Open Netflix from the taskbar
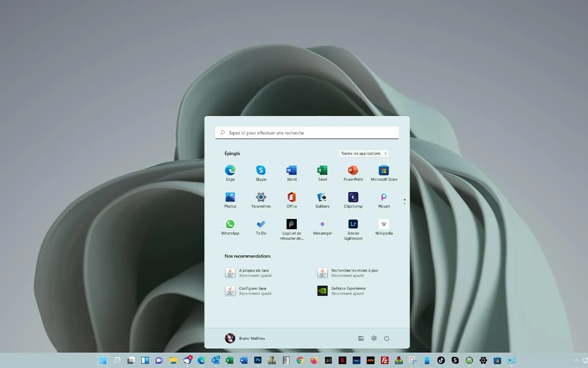 tap(343, 360)
